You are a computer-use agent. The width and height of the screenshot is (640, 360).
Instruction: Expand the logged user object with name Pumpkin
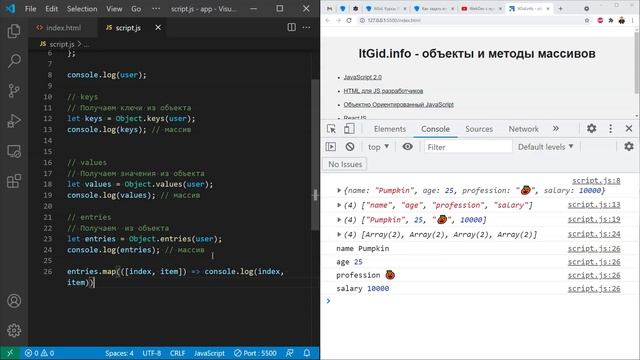tap(339, 190)
